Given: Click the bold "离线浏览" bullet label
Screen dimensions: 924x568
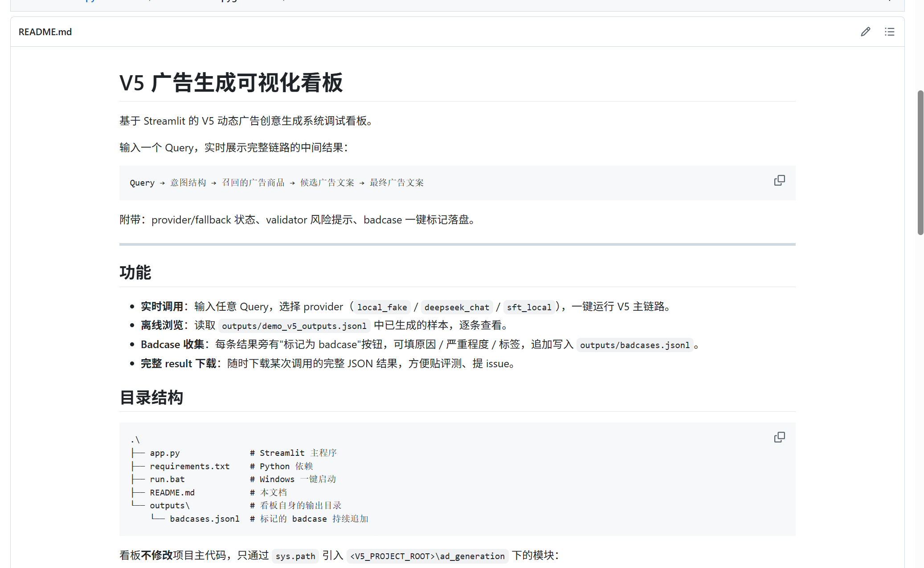Looking at the screenshot, I should (162, 325).
